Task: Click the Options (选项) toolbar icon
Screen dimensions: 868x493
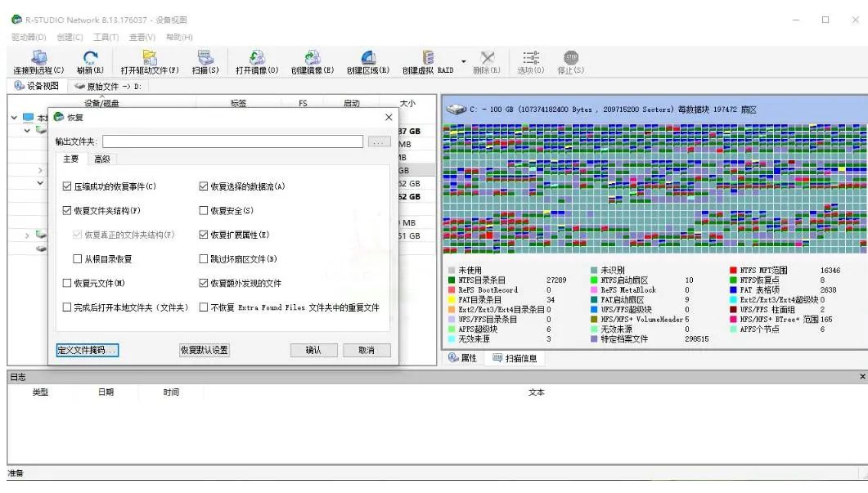Action: 531,57
